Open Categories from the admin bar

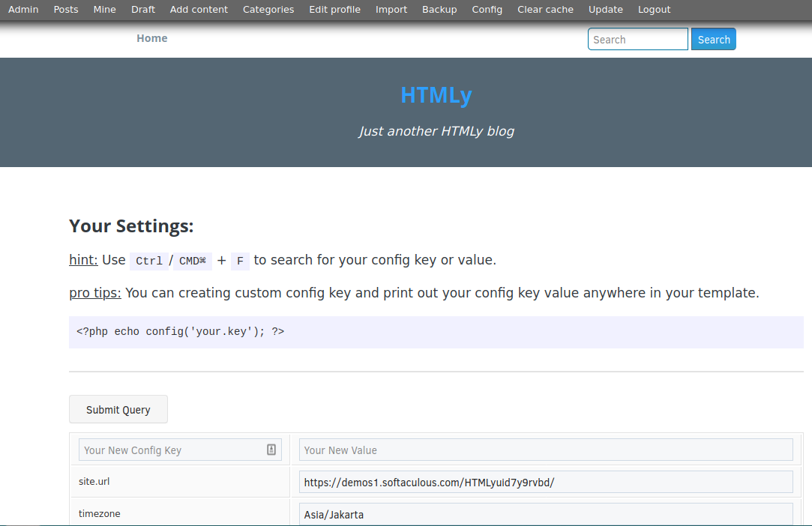268,9
